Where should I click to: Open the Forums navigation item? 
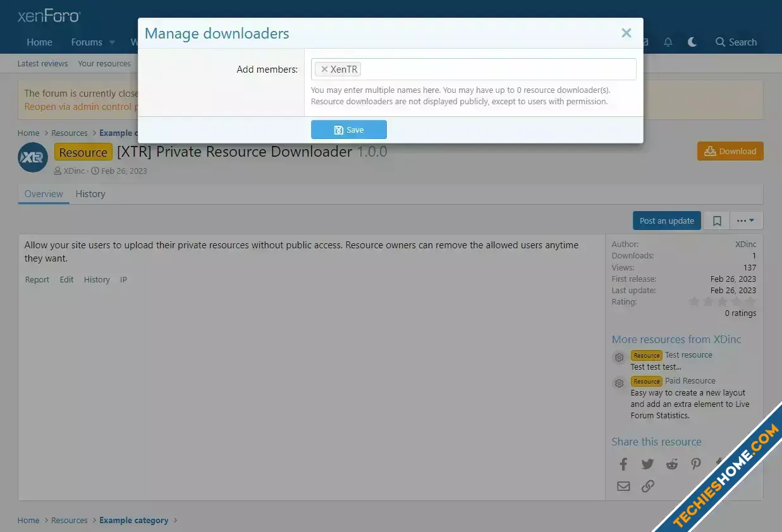coord(87,42)
